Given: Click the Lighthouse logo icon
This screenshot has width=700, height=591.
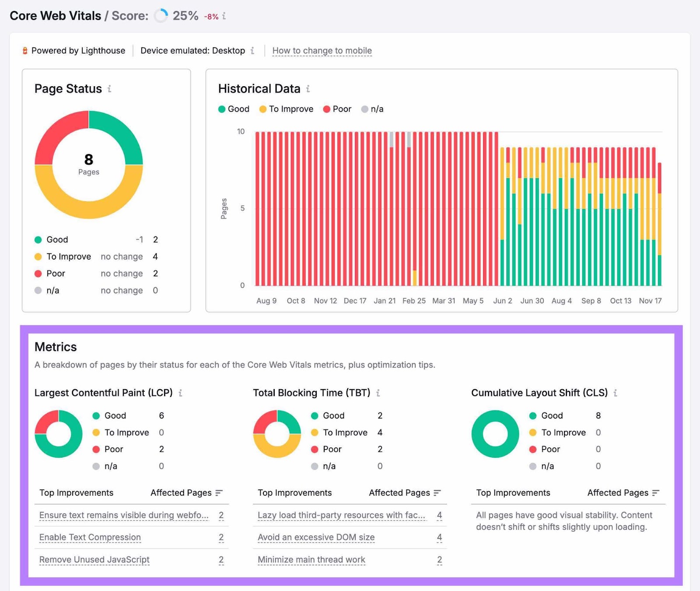Looking at the screenshot, I should pyautogui.click(x=25, y=51).
